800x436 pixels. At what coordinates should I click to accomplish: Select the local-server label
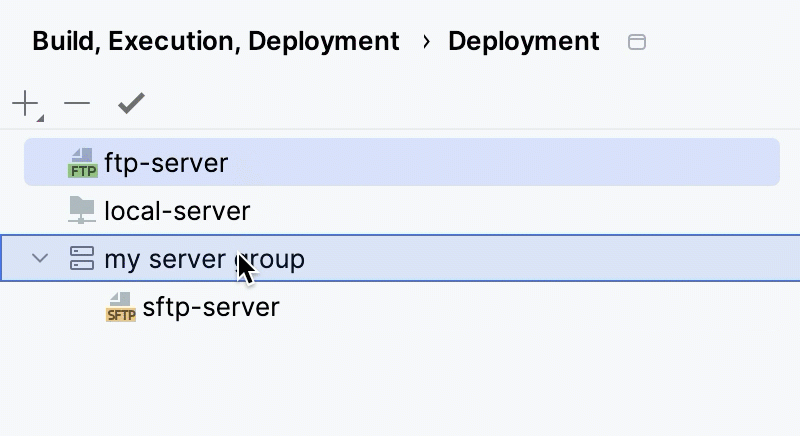pyautogui.click(x=177, y=212)
